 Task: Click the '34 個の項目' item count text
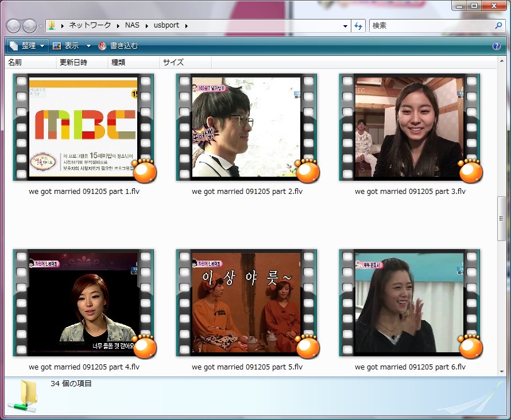[71, 383]
